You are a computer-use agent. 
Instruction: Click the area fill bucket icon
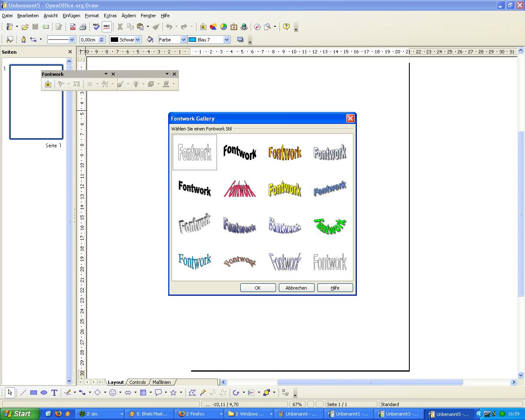click(x=150, y=40)
